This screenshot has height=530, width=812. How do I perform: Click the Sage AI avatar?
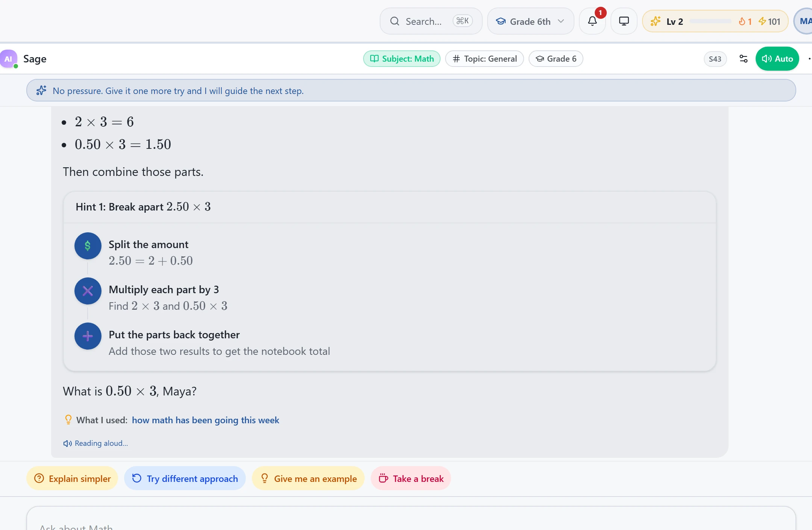[9, 59]
